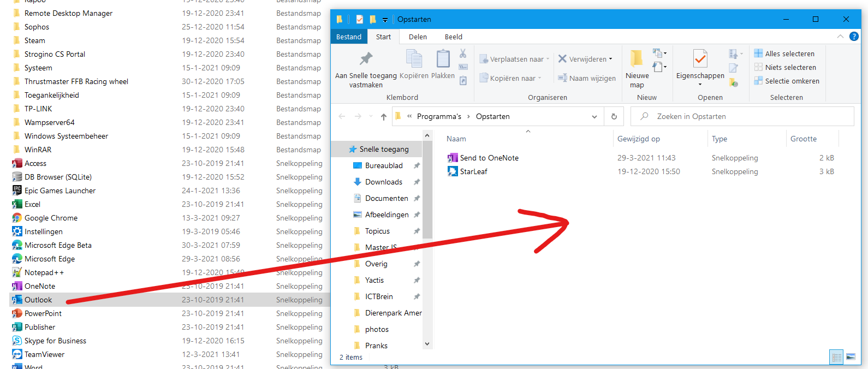868x369 pixels.
Task: Click the forward arrow in Explorer navigation
Action: click(358, 116)
